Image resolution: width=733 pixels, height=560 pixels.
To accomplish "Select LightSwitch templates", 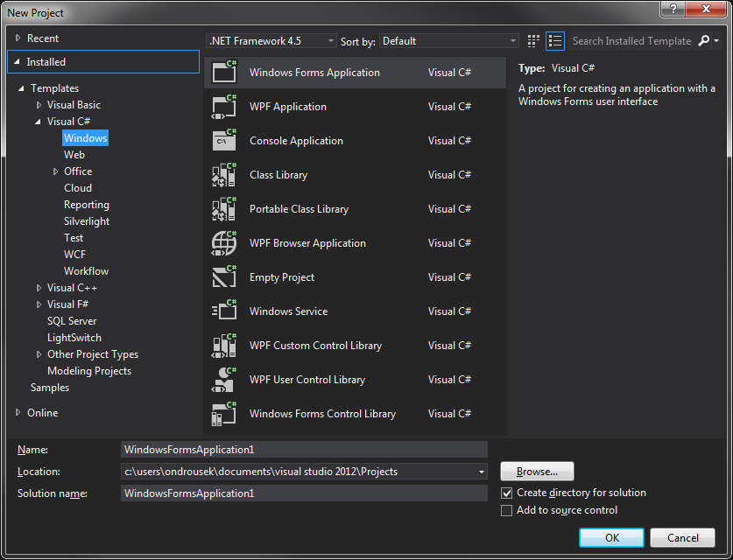I will [x=74, y=338].
